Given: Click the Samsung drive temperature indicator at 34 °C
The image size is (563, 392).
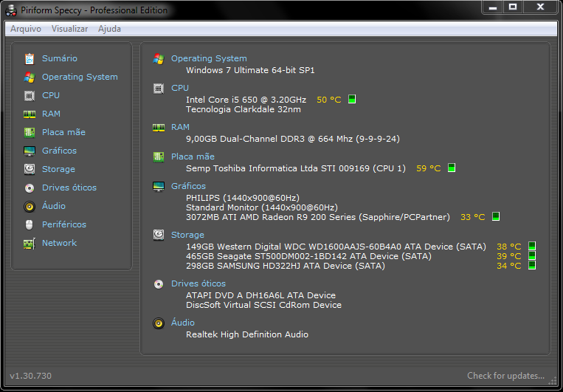Looking at the screenshot, I should coord(532,266).
